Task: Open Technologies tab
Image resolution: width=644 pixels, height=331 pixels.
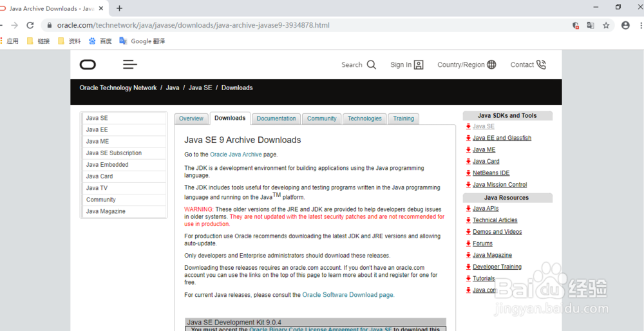Action: point(365,118)
